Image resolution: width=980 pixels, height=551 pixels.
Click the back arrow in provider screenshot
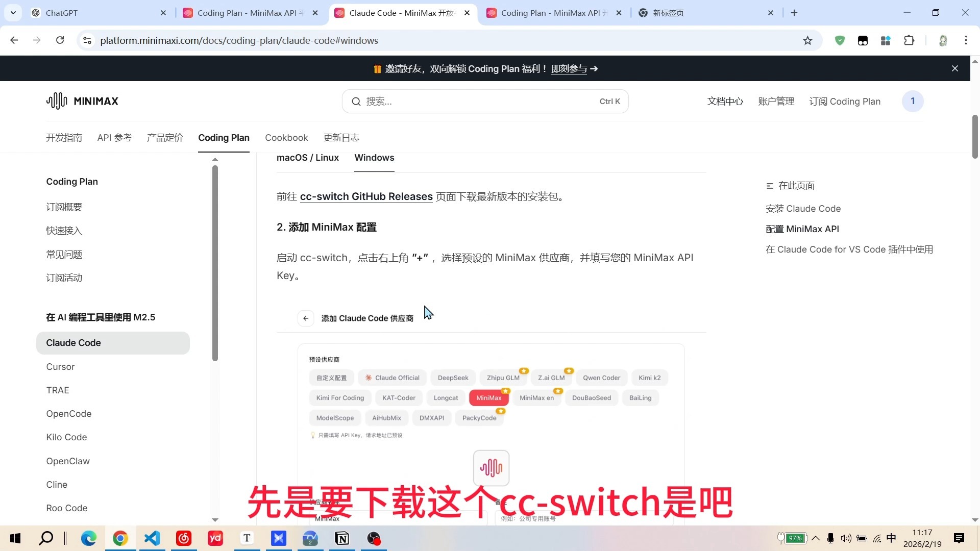pyautogui.click(x=305, y=318)
